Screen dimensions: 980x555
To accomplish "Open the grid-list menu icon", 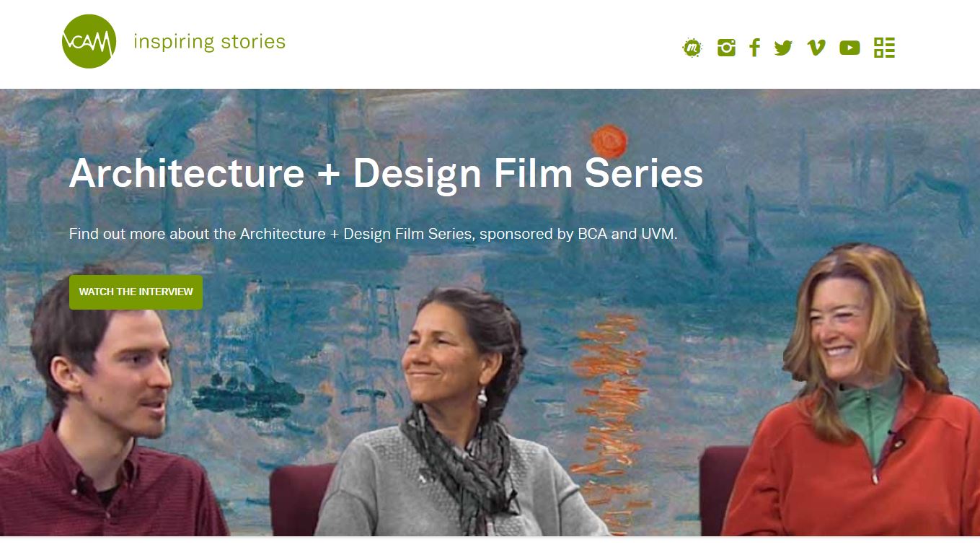I will pyautogui.click(x=884, y=48).
